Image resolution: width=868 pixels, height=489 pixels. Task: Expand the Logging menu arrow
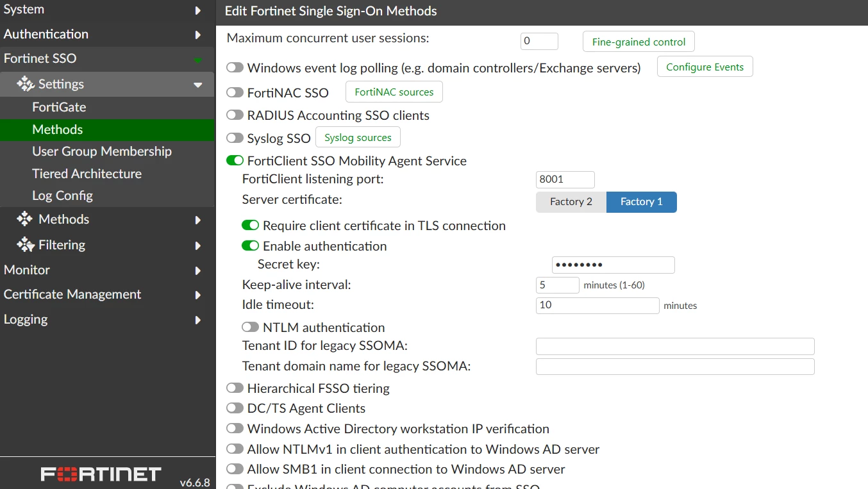(198, 320)
